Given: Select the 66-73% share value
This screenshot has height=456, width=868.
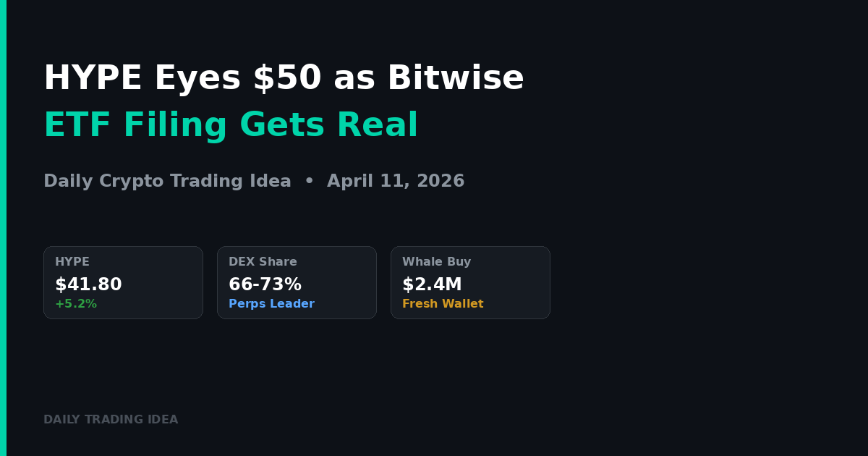Looking at the screenshot, I should point(265,285).
